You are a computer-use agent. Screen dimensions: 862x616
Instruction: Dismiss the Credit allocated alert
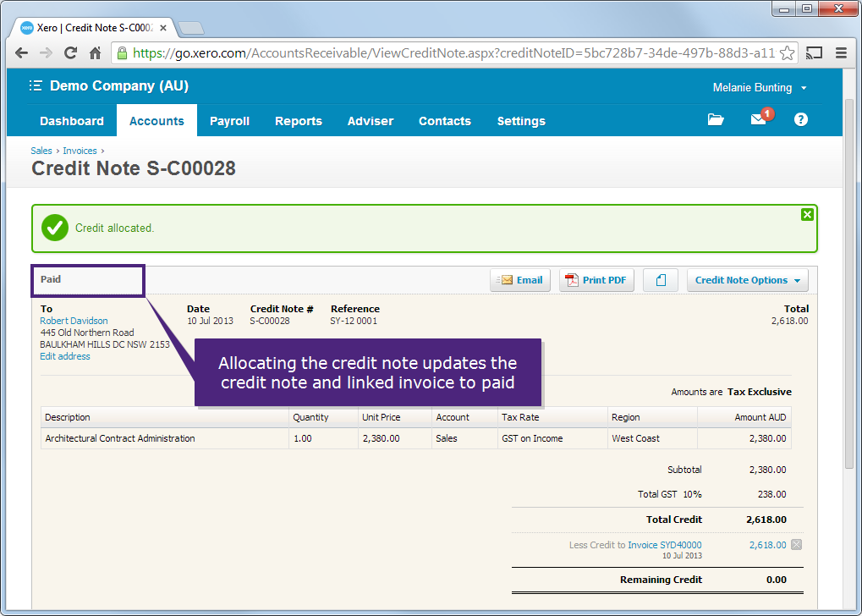(x=807, y=215)
